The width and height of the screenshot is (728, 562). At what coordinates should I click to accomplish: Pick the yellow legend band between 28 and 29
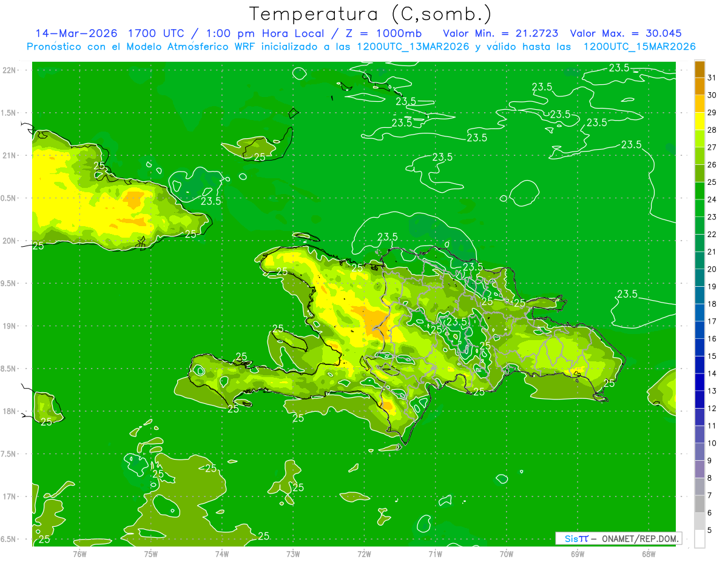[699, 121]
